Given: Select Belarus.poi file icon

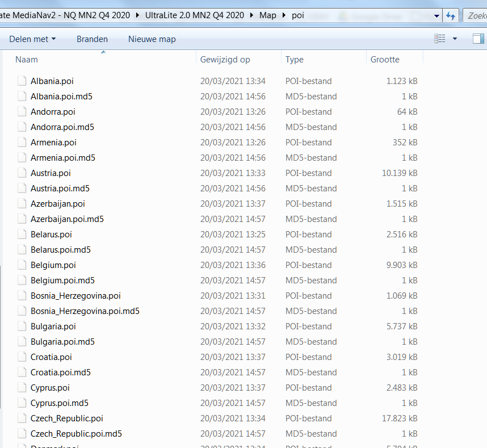Looking at the screenshot, I should point(22,235).
